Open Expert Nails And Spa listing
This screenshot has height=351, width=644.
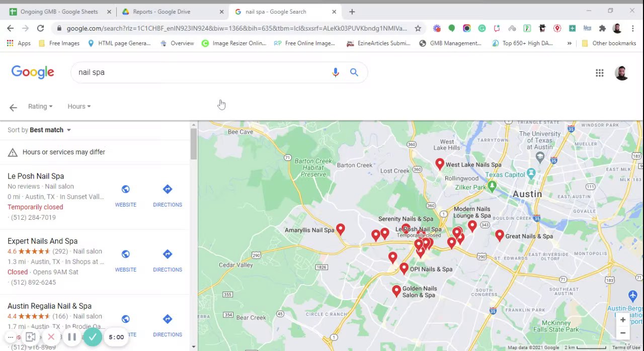(x=42, y=241)
